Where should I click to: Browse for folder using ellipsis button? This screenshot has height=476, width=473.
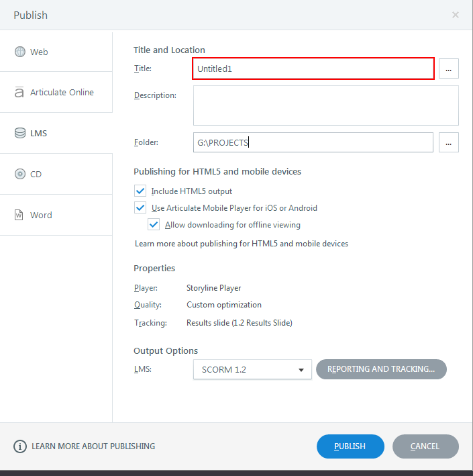(x=449, y=142)
